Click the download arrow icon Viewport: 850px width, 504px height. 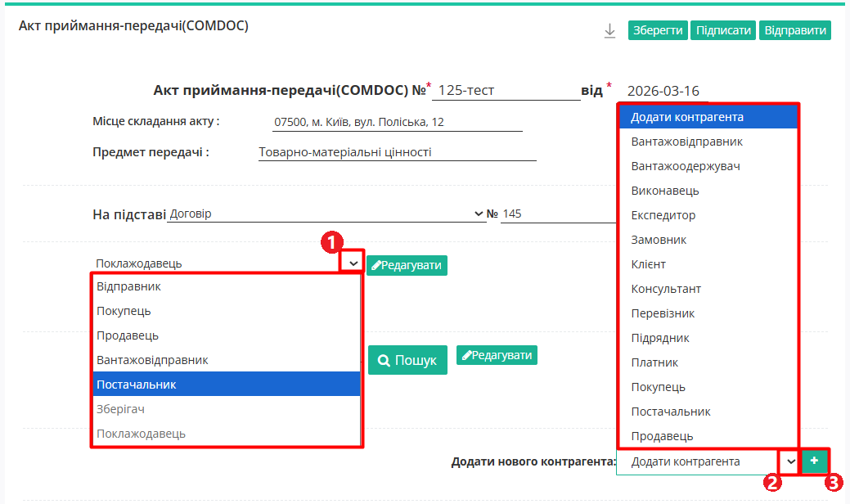609,31
